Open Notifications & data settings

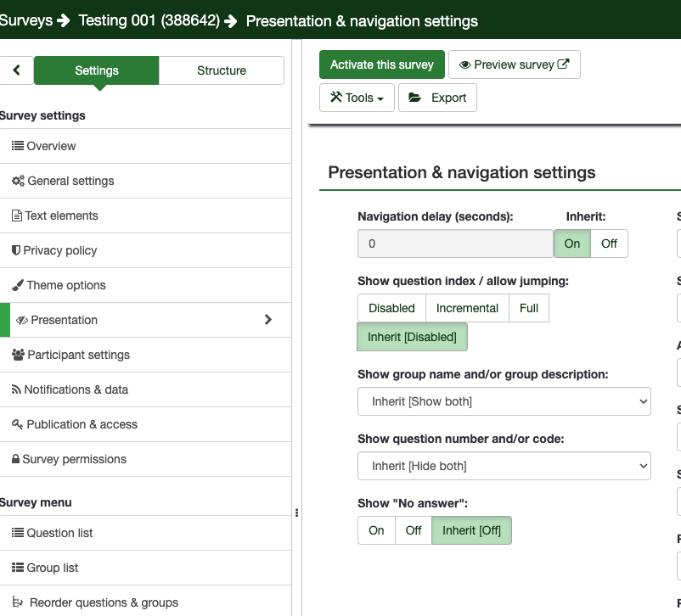point(76,389)
